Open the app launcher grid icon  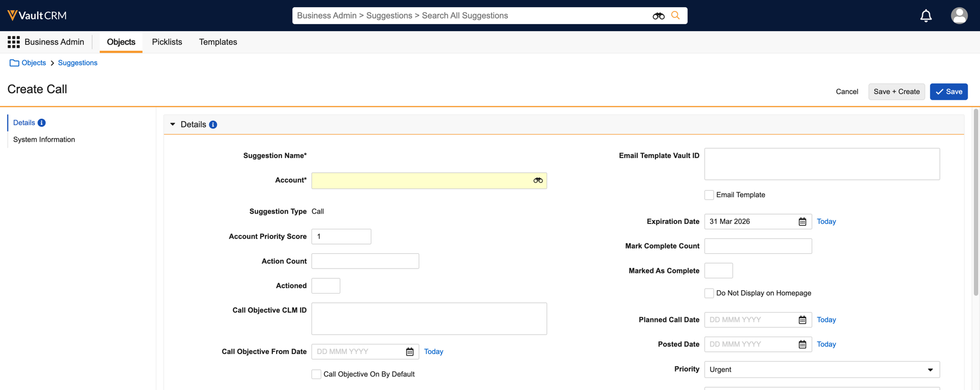point(14,42)
